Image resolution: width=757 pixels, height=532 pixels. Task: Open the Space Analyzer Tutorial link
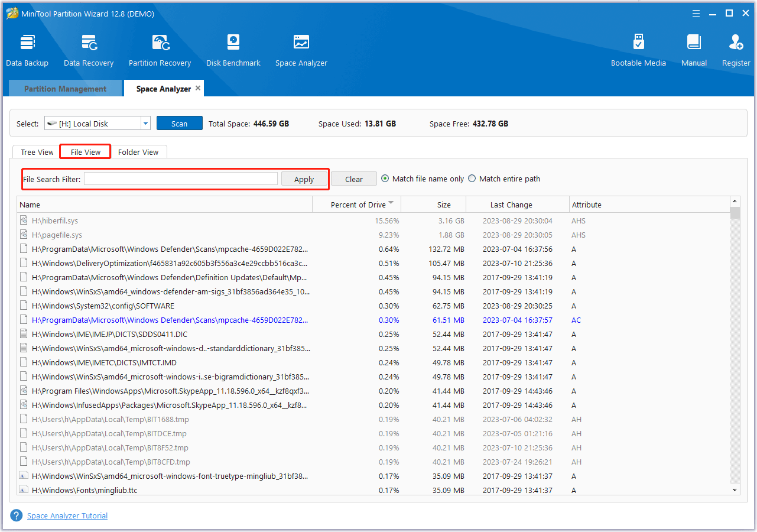pos(67,515)
